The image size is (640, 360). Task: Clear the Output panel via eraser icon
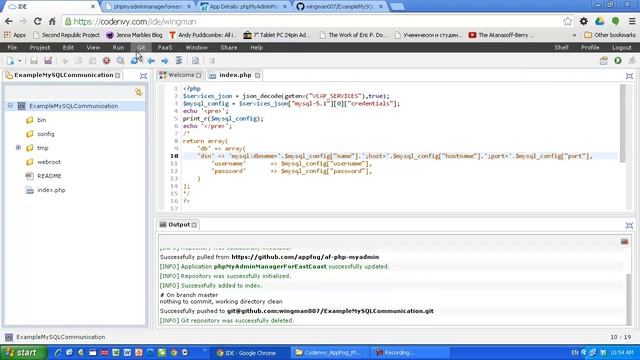click(x=624, y=242)
